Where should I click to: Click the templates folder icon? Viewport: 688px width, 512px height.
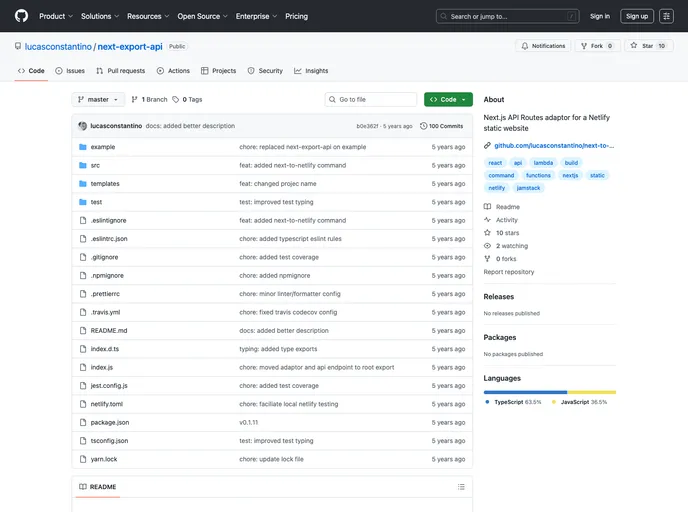click(x=82, y=183)
